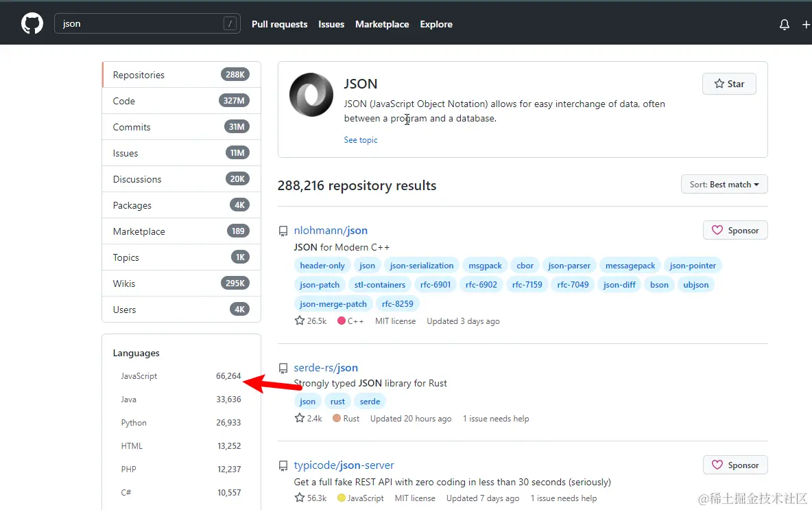
Task: Click the json-diff topic tag
Action: 619,285
